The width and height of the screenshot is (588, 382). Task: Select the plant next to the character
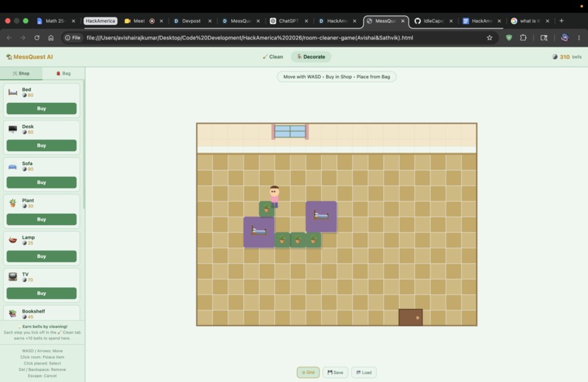266,209
